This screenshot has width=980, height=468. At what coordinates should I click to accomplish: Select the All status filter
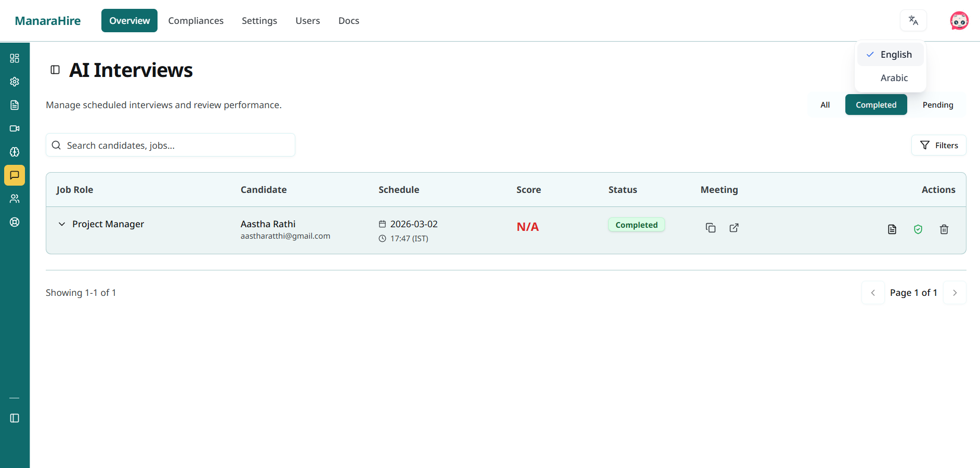[825, 105]
